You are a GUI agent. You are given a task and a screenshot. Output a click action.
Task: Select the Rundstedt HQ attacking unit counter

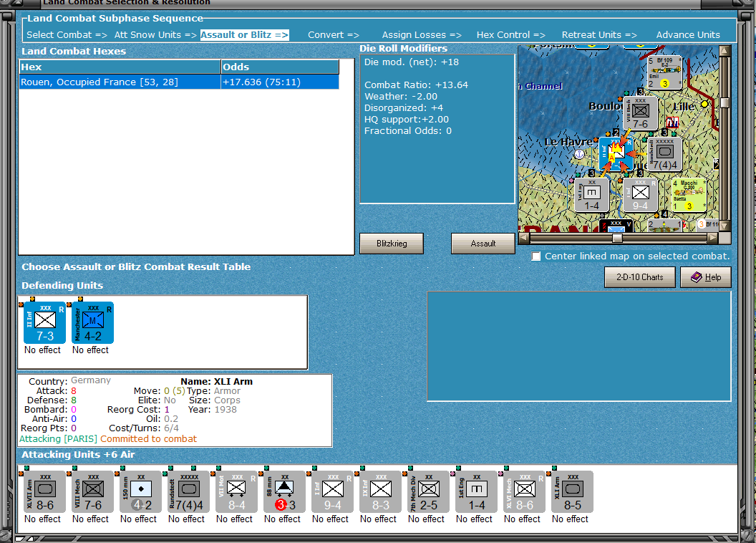(188, 491)
